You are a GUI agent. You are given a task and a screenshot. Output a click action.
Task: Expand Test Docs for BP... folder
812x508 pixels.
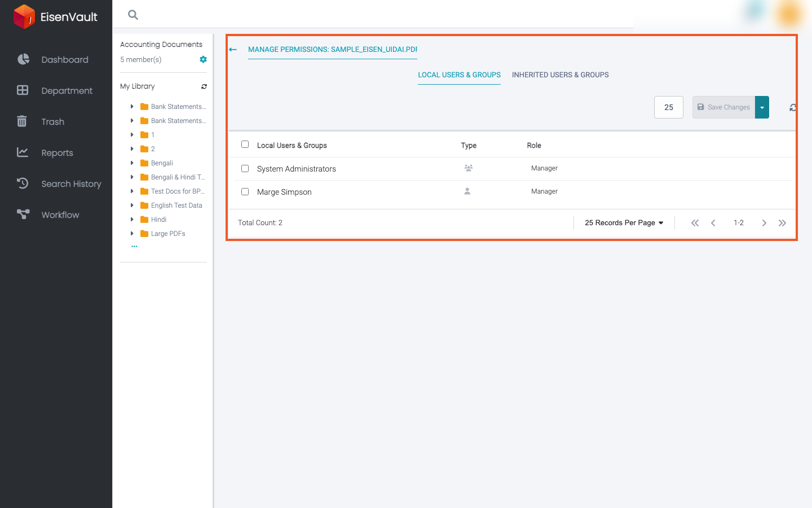click(132, 191)
